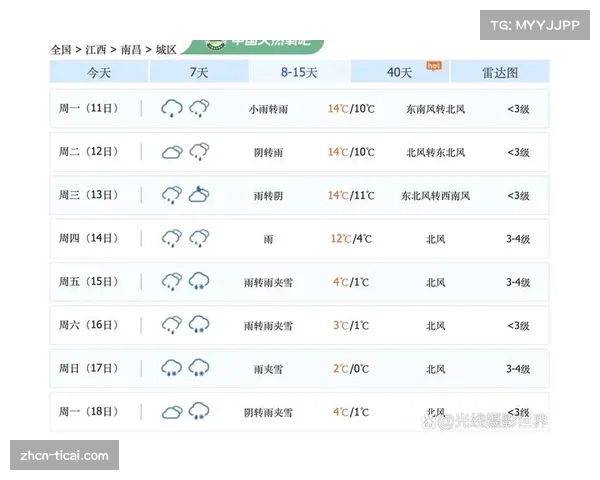This screenshot has width=600, height=480.
Task: Click the 北风转东北风 wind text
Action: 435,153
